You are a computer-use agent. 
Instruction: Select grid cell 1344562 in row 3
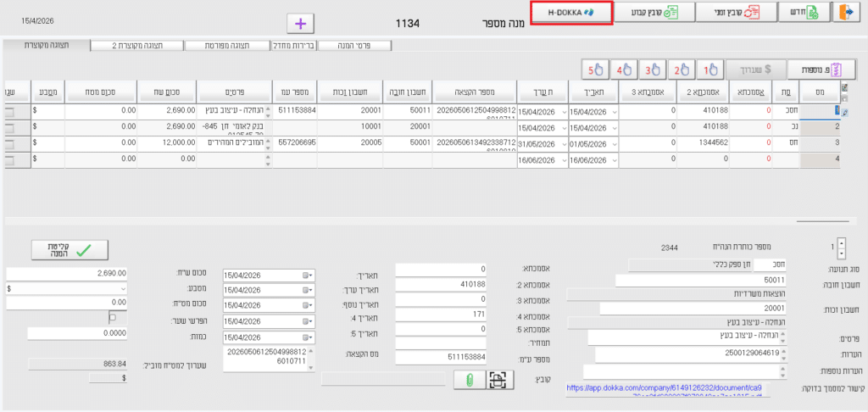[704, 143]
